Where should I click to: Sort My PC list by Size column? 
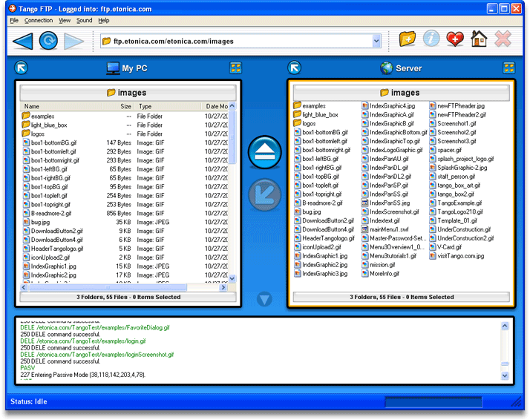tap(118, 106)
